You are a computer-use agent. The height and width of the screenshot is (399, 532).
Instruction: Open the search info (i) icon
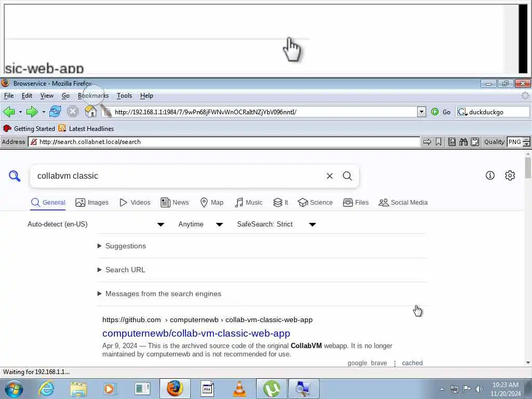click(490, 176)
